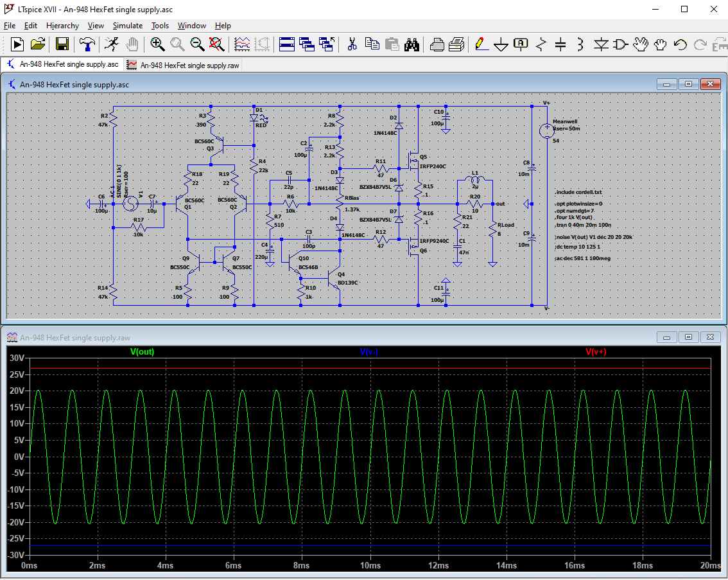Open the Hierarchy menu
This screenshot has height=580, width=728.
tap(62, 26)
